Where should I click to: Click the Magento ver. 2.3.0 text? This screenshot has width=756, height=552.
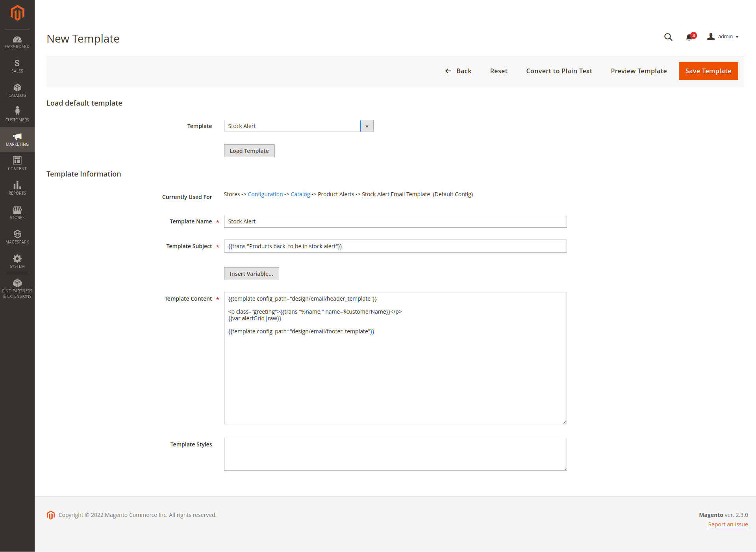723,515
